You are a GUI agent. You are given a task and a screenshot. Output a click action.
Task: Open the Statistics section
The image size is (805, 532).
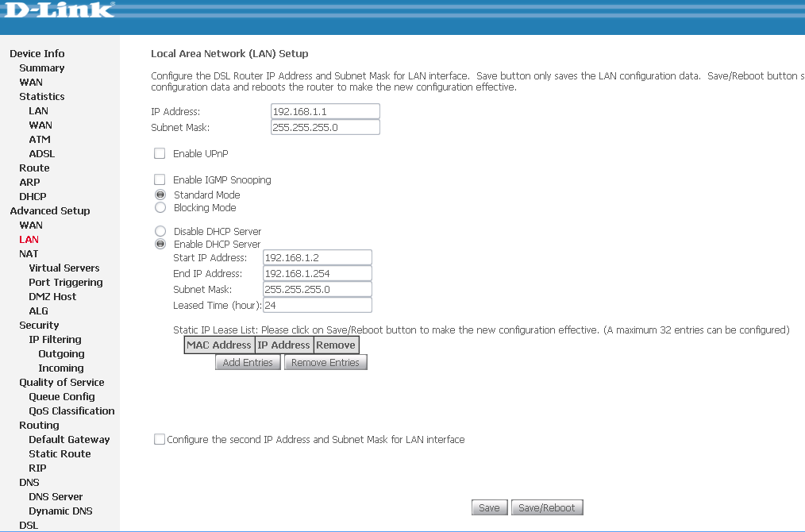point(41,97)
